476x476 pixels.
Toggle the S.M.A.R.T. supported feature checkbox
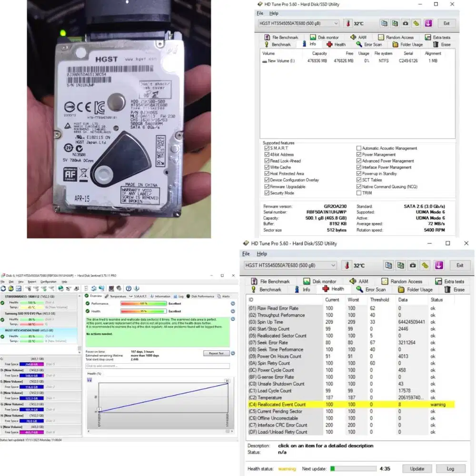pyautogui.click(x=267, y=148)
